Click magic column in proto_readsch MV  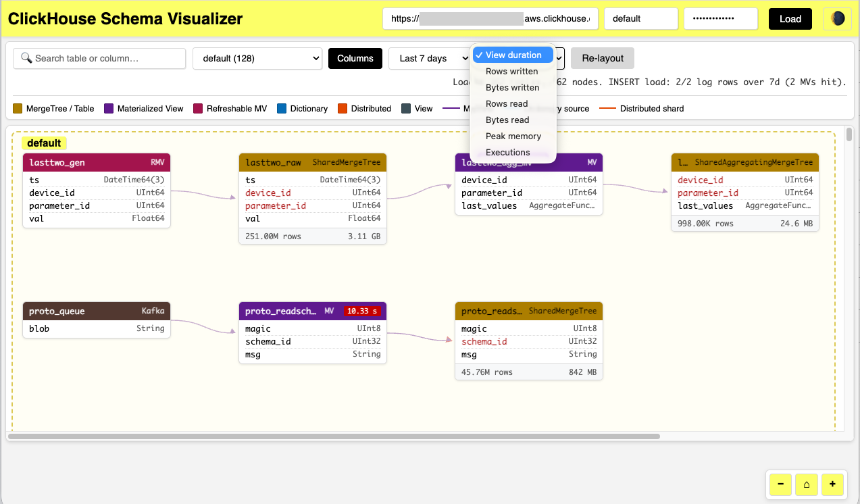pyautogui.click(x=313, y=328)
